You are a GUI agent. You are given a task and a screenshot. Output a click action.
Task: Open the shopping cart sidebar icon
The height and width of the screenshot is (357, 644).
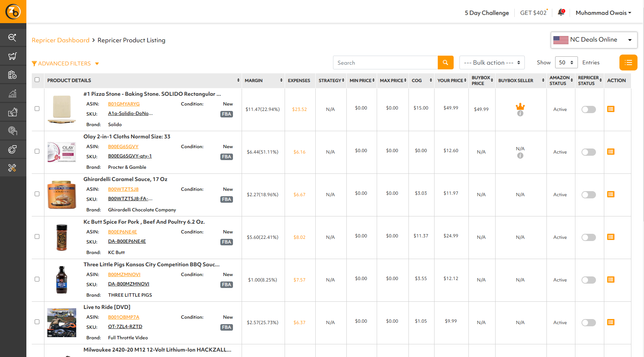pos(13,56)
